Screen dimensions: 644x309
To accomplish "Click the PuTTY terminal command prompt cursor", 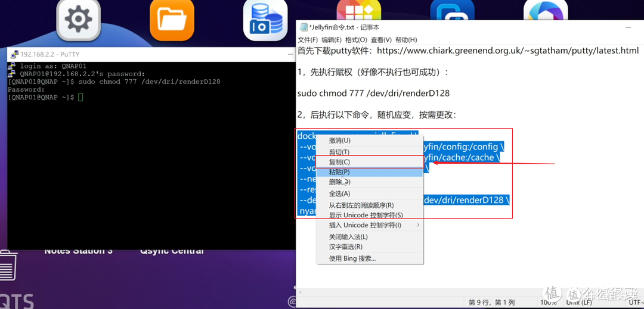I will (x=81, y=97).
